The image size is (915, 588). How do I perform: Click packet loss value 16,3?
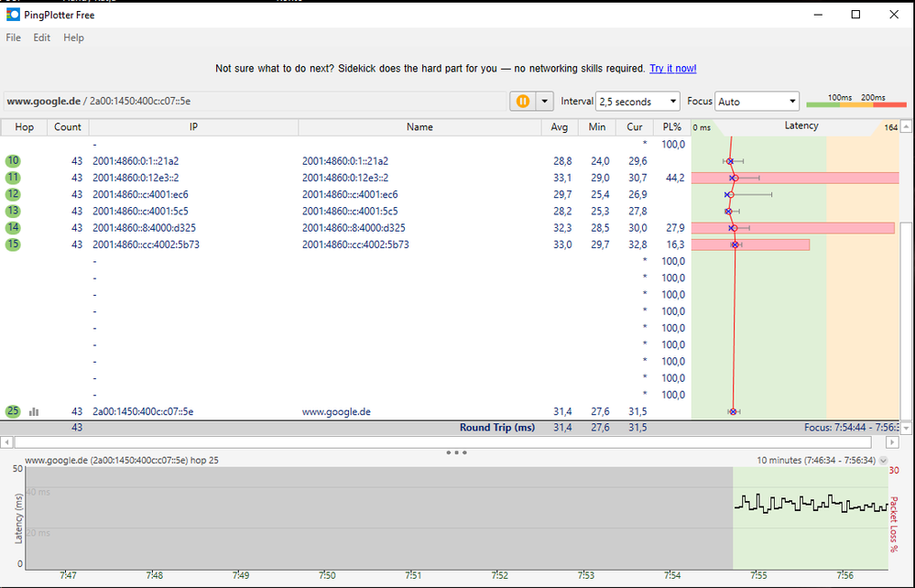tap(675, 245)
